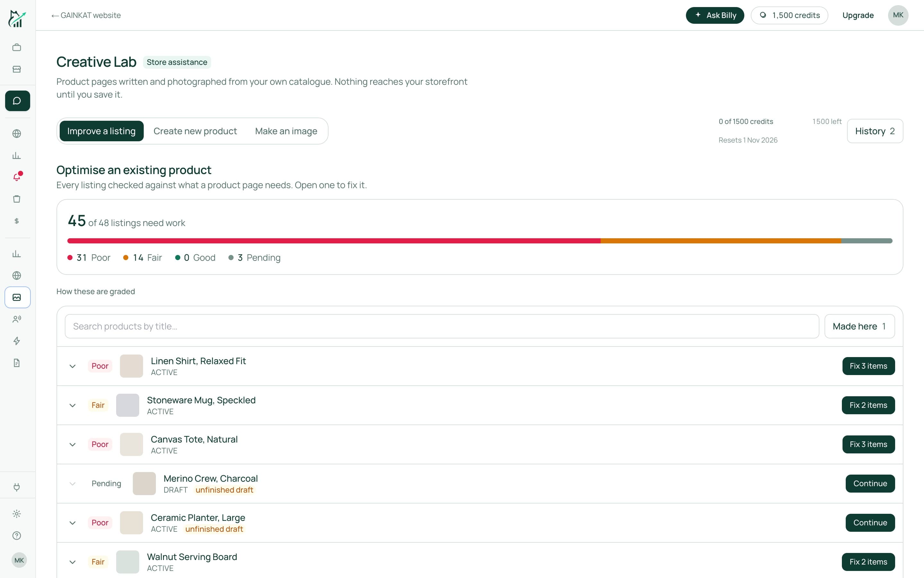Open the chat bubble sidebar icon
Image resolution: width=924 pixels, height=578 pixels.
18,101
